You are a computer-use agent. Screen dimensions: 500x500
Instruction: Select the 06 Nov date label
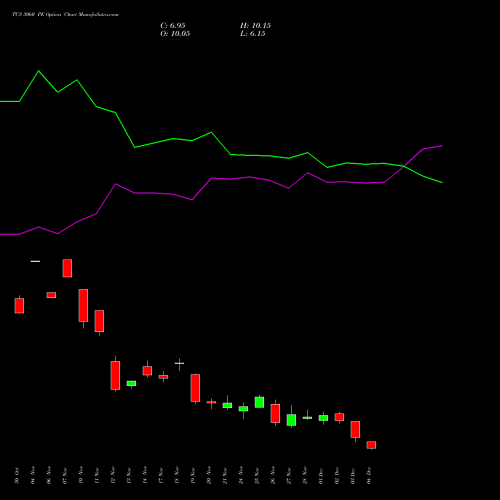(49, 476)
